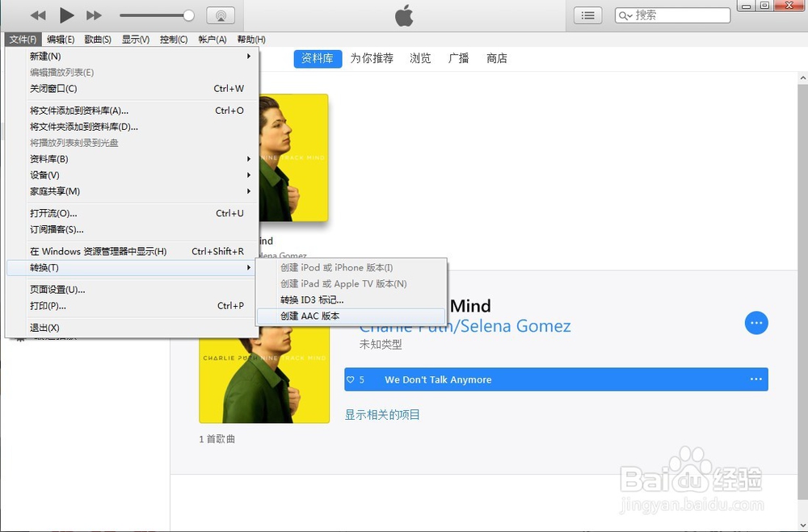Switch to the 浏览 tab
This screenshot has height=532, width=808.
[420, 59]
